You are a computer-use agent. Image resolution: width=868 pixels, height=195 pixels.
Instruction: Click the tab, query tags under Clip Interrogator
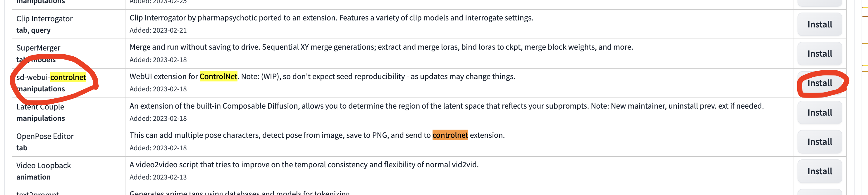pos(33,30)
